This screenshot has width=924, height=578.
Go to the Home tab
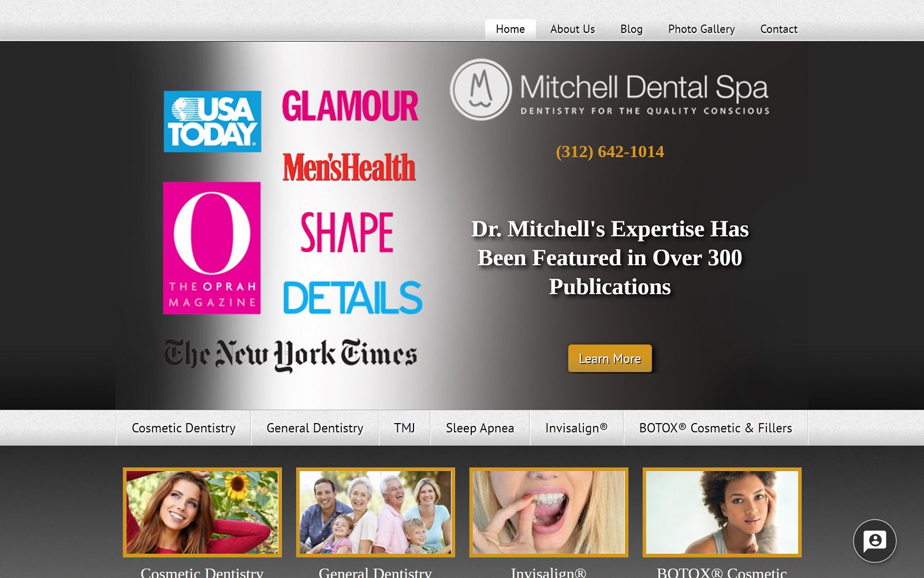click(x=511, y=29)
